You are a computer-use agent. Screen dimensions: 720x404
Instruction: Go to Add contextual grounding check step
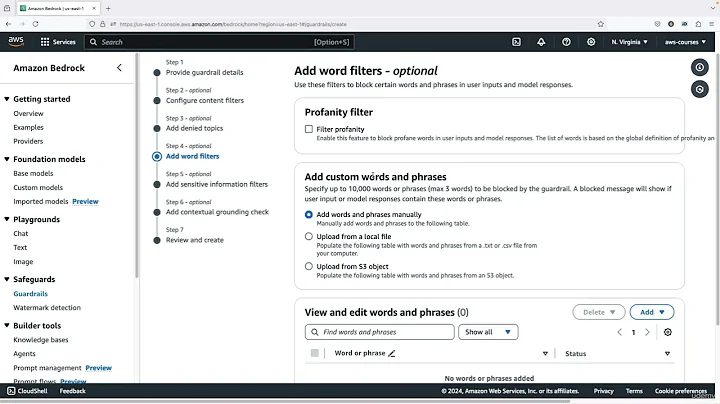217,212
